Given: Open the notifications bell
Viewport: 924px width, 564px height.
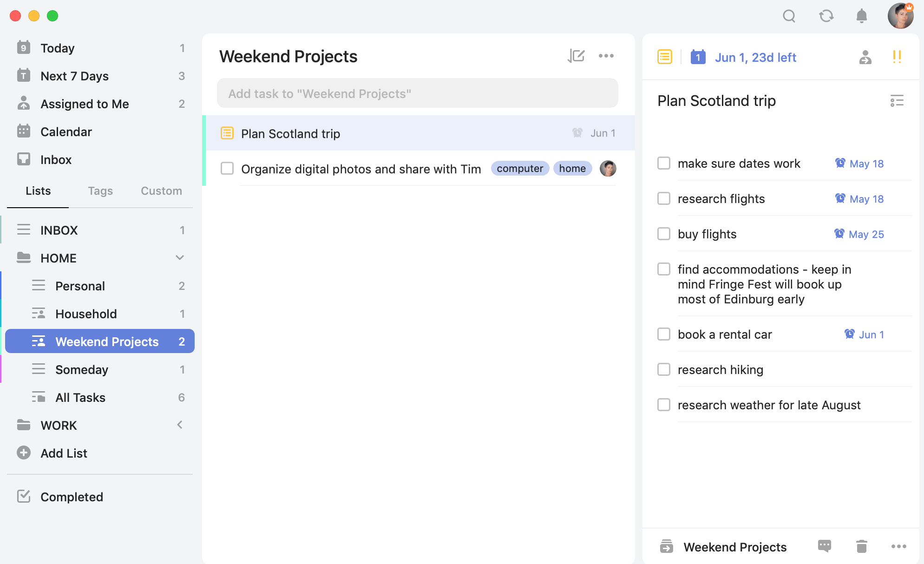Looking at the screenshot, I should click(x=861, y=16).
